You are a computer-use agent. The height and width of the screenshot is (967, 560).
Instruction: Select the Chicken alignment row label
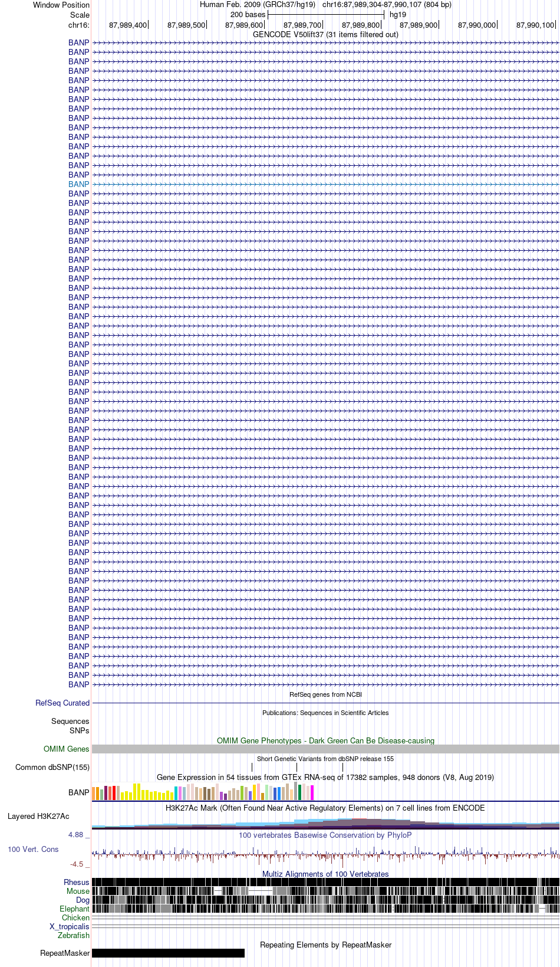pyautogui.click(x=75, y=917)
